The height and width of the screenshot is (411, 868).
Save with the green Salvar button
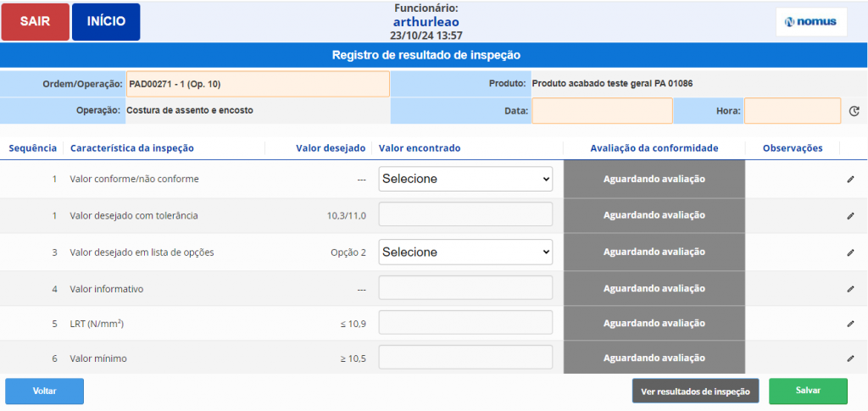(808, 391)
